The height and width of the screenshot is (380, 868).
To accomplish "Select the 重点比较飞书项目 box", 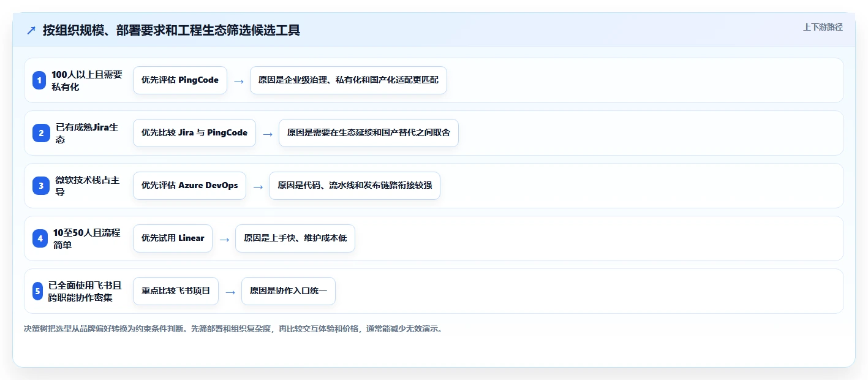I will [176, 291].
